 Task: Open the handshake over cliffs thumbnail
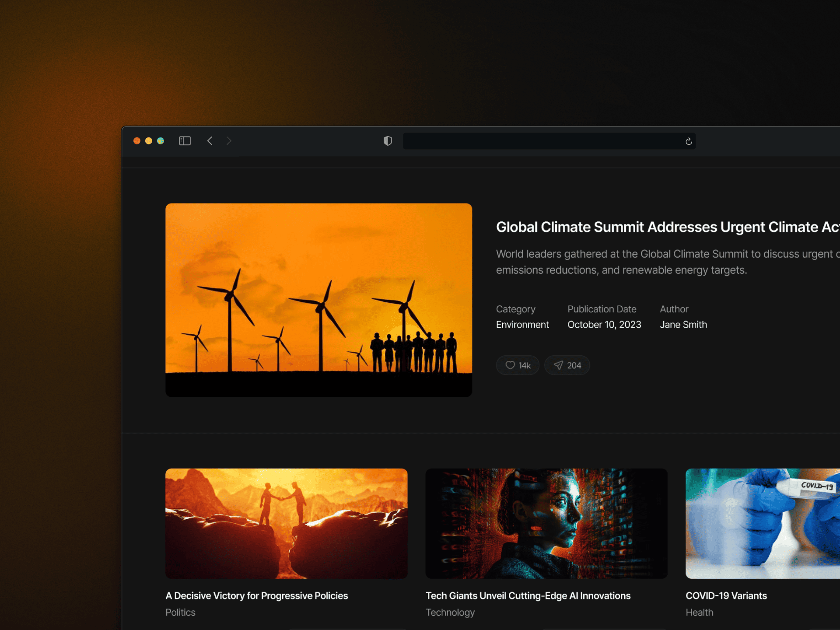point(286,523)
